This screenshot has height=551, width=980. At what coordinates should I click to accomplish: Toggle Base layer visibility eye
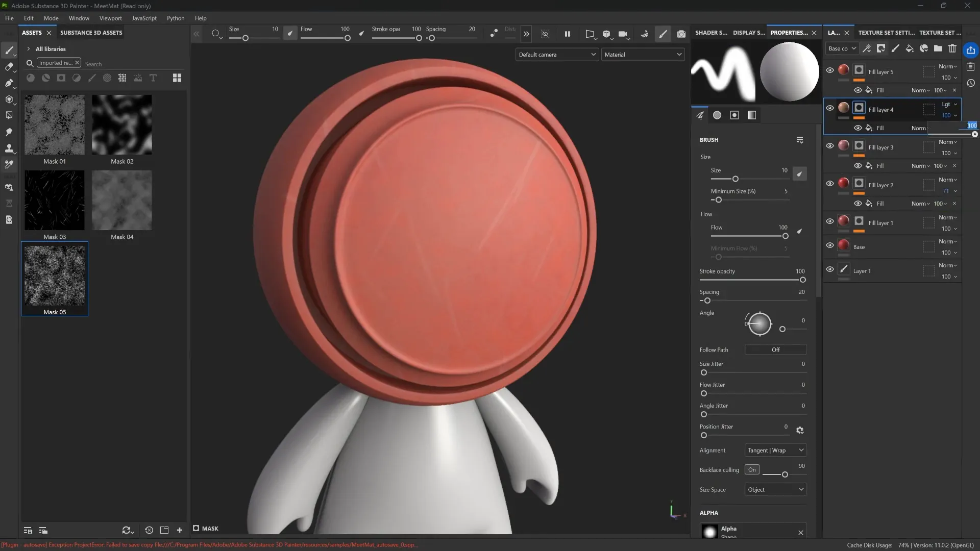(829, 245)
